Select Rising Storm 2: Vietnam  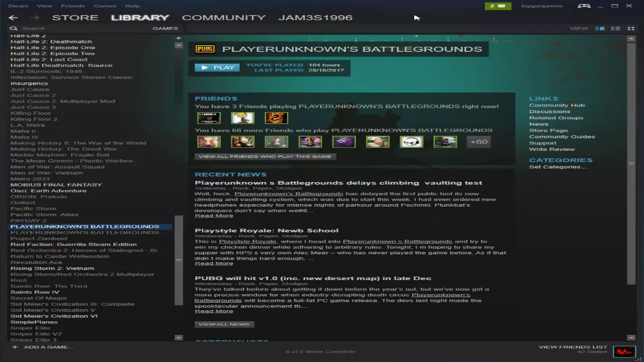pyautogui.click(x=52, y=268)
